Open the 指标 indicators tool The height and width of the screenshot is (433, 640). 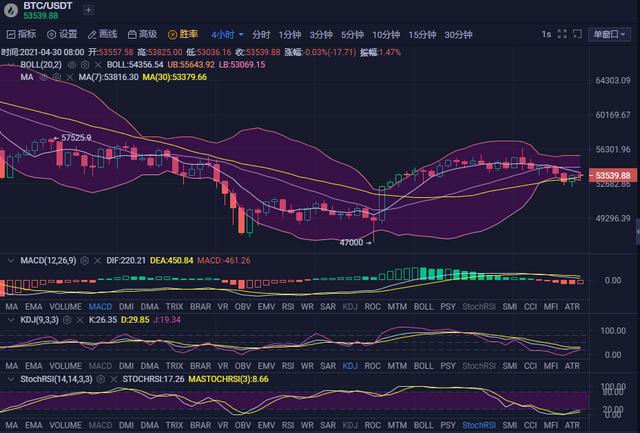click(21, 34)
